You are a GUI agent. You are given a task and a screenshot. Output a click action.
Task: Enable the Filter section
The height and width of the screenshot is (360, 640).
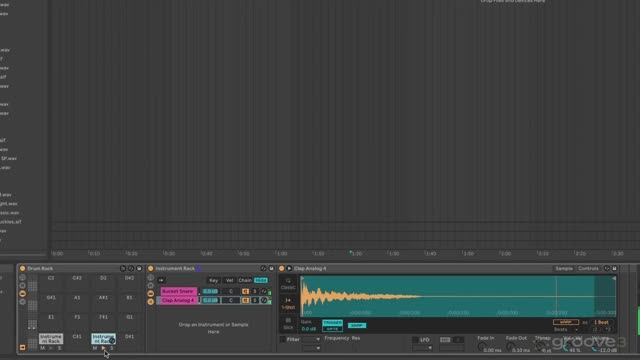[x=282, y=339]
